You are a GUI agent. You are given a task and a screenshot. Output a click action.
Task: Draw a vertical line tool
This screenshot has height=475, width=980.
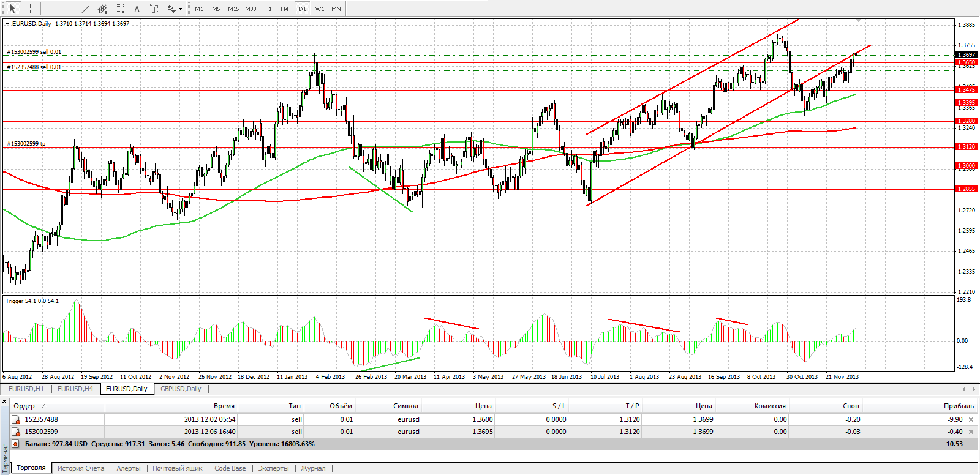pos(51,9)
